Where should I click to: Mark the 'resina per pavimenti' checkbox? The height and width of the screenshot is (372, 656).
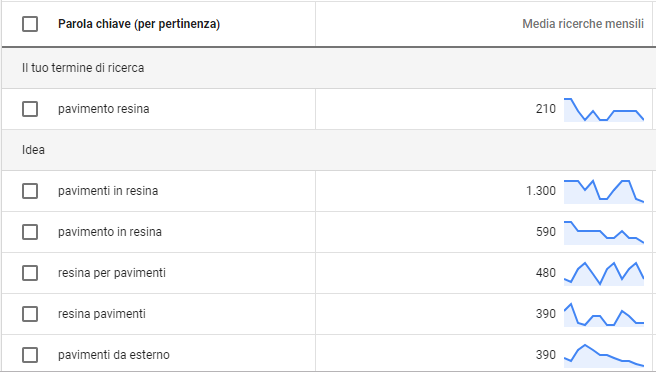click(x=30, y=273)
